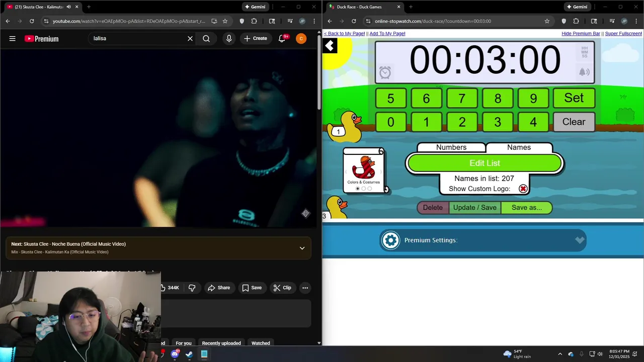The width and height of the screenshot is (644, 362).
Task: Click Add To My Page link
Action: (387, 34)
